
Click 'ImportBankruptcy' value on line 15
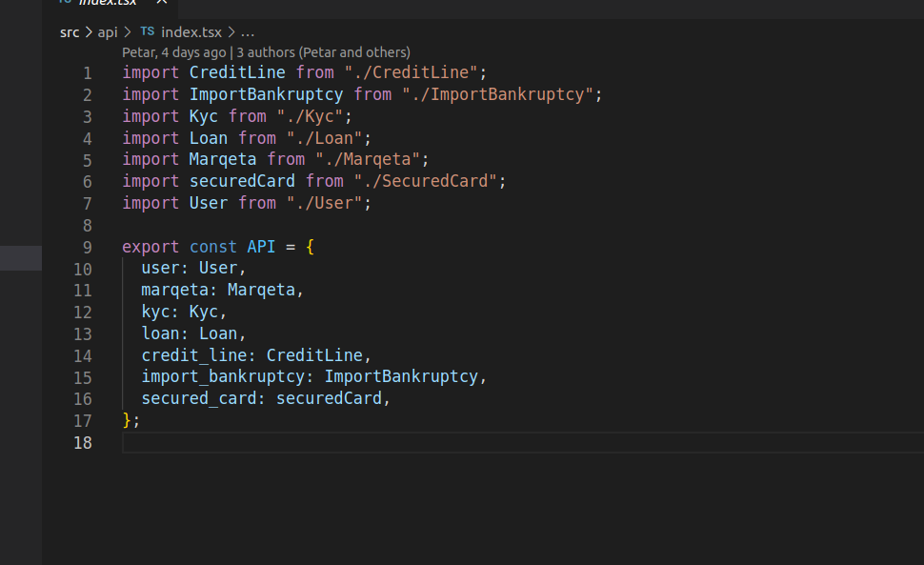pos(401,376)
